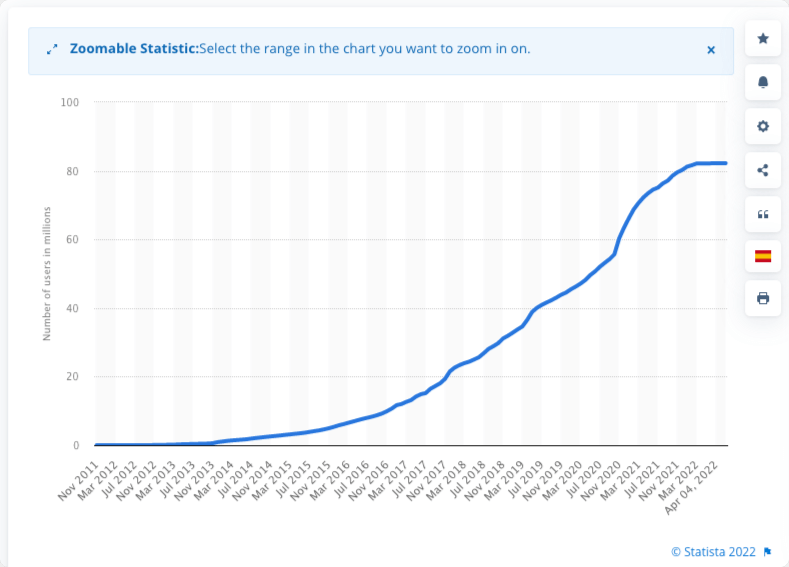The image size is (789, 567).
Task: Open the citation quote icon
Action: click(x=763, y=214)
